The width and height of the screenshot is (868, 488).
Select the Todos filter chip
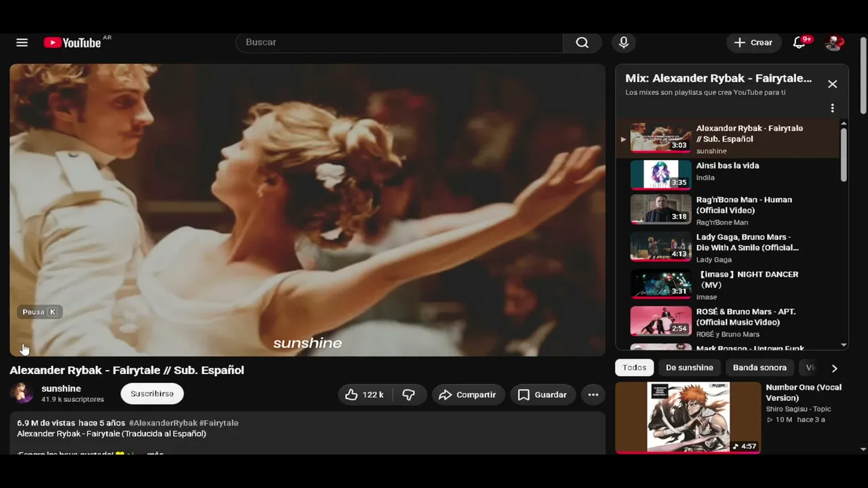[634, 368]
